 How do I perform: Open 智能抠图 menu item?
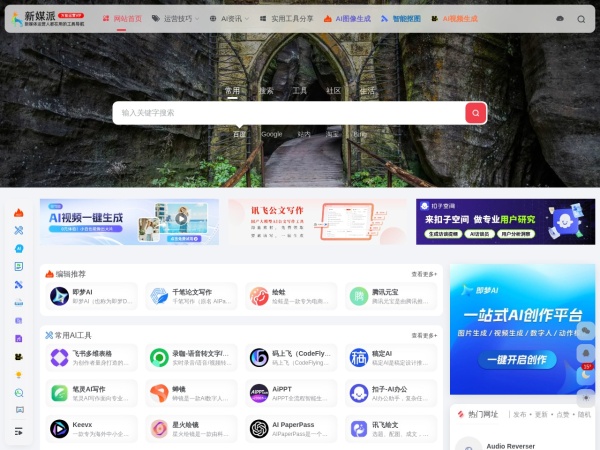[x=401, y=18]
